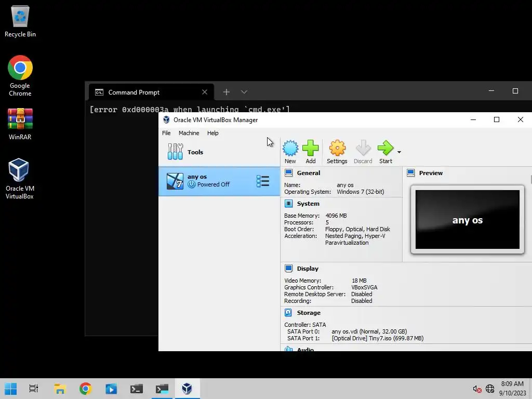Screen dimensions: 532x399
Task: Open the 'any os' machine list menu icon
Action: (263, 181)
